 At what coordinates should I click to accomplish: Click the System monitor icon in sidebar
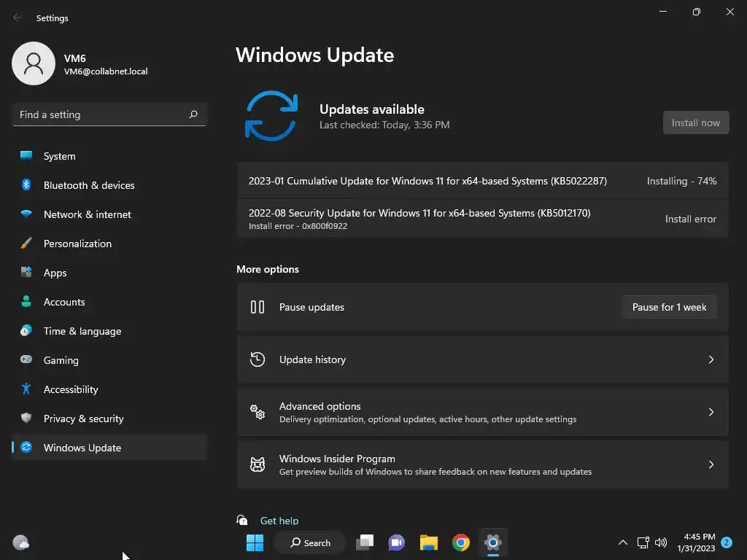point(26,156)
